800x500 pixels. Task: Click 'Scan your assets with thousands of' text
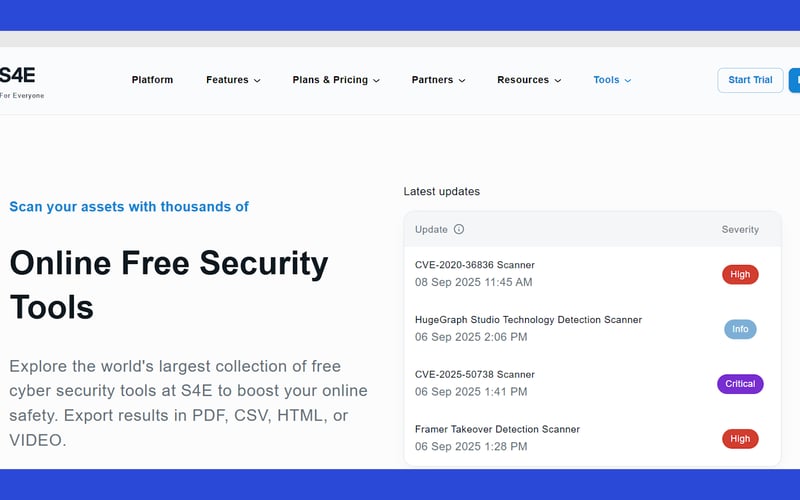[x=129, y=207]
